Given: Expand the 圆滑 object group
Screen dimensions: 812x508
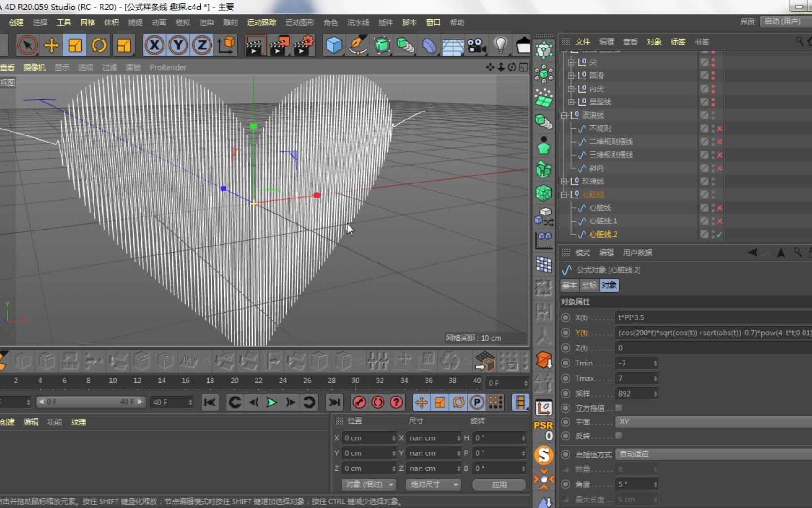Looking at the screenshot, I should (x=571, y=75).
